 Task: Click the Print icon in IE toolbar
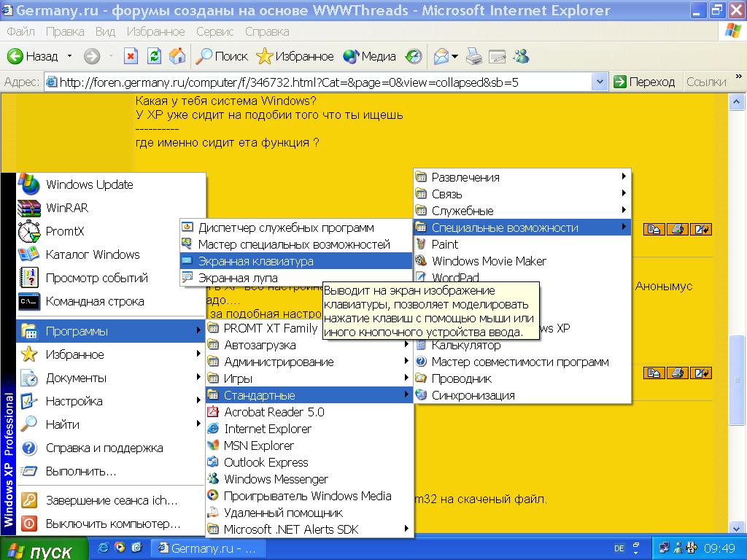[474, 56]
